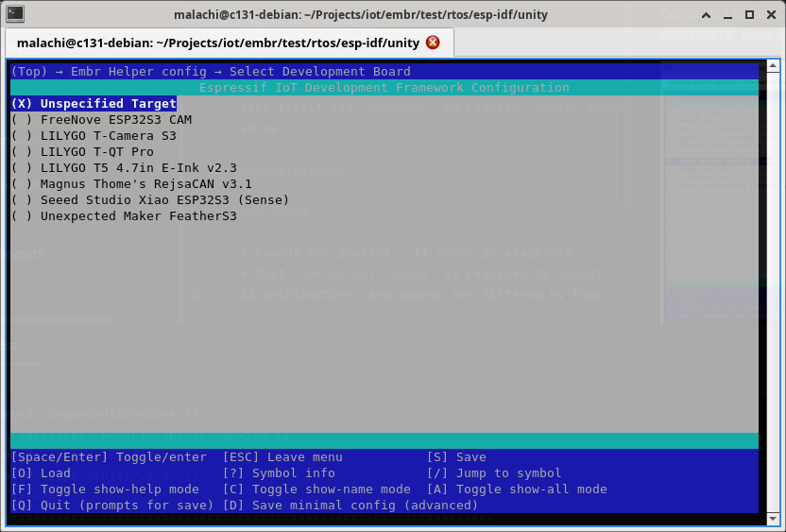The height and width of the screenshot is (532, 786).
Task: Click the [O] Load hint
Action: click(42, 473)
